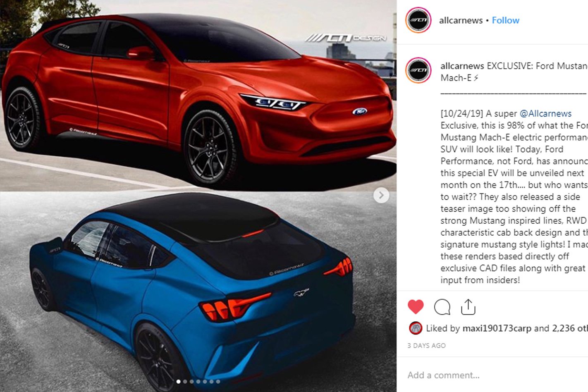The height and width of the screenshot is (392, 588).
Task: Click the Ford logo on red car
Action: point(360,111)
